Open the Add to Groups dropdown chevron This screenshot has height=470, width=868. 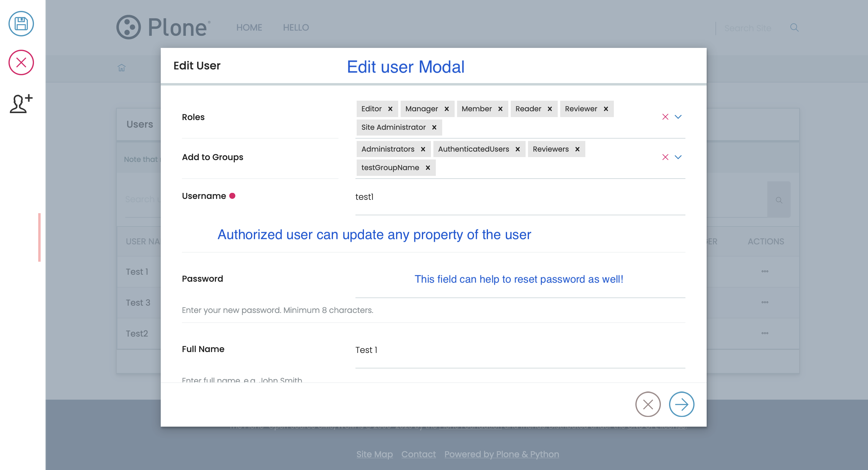(678, 157)
